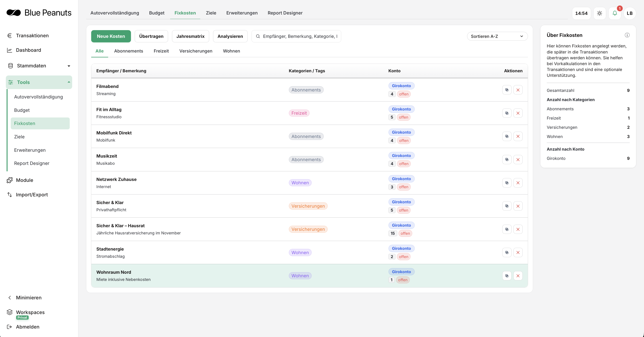Open Transaktionen via the euro icon
This screenshot has height=337, width=644.
pos(9,36)
